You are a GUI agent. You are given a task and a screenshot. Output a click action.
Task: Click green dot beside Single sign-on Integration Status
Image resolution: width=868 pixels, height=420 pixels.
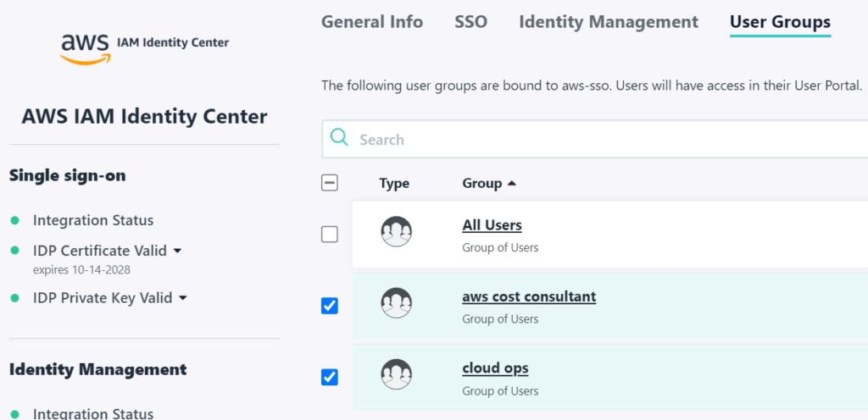pyautogui.click(x=15, y=220)
